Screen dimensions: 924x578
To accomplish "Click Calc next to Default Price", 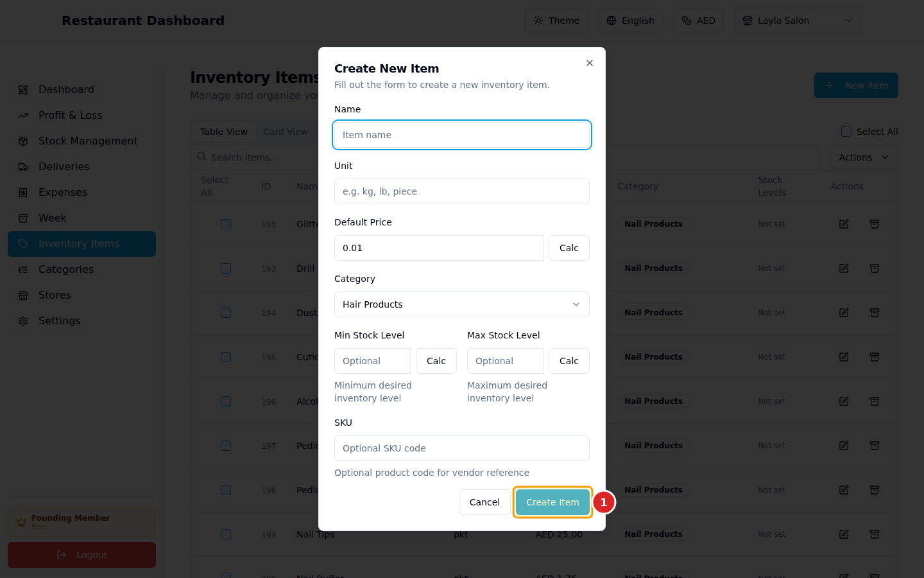I will click(569, 248).
